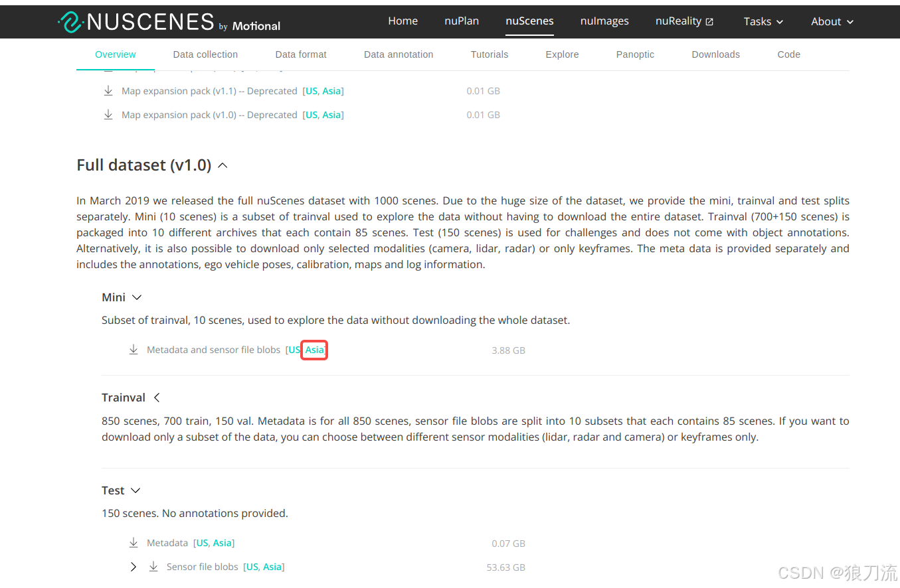Collapse the Test subsection chevron
Image resolution: width=900 pixels, height=588 pixels.
(135, 490)
